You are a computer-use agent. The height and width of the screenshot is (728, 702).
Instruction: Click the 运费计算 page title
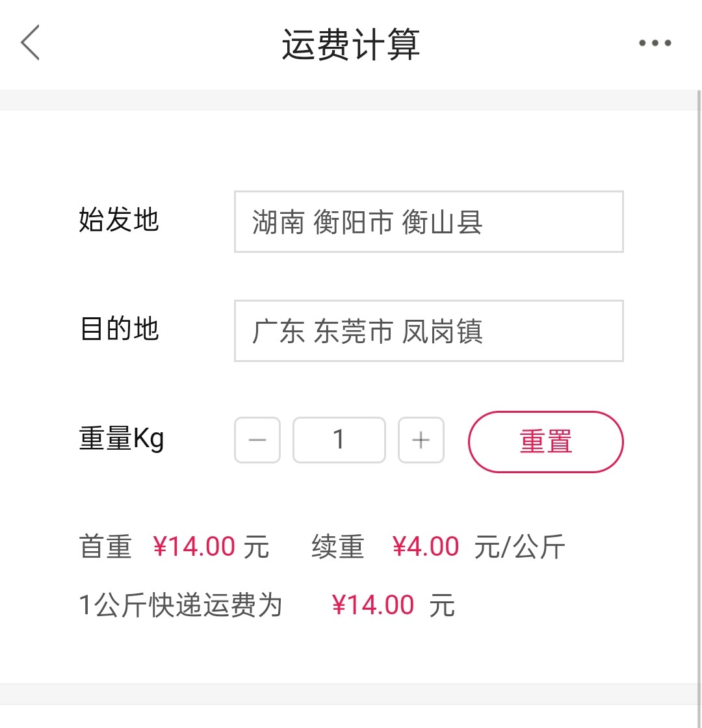coord(351,45)
